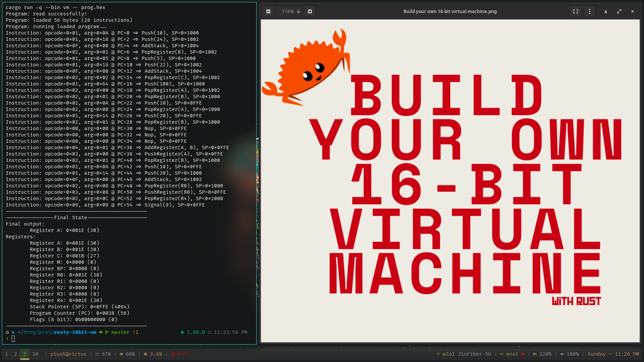The width and height of the screenshot is (644, 362).
Task: Maximize the image viewer window
Action: coord(619,11)
